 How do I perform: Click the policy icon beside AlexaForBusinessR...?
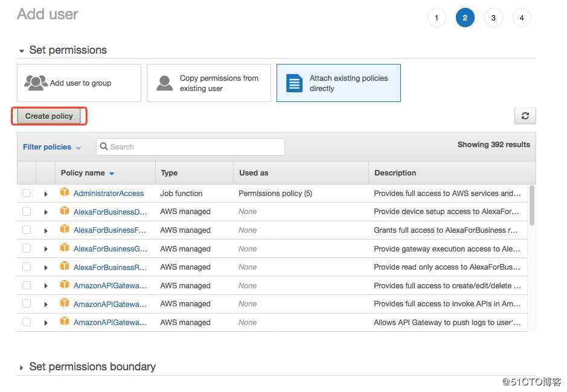pos(65,266)
